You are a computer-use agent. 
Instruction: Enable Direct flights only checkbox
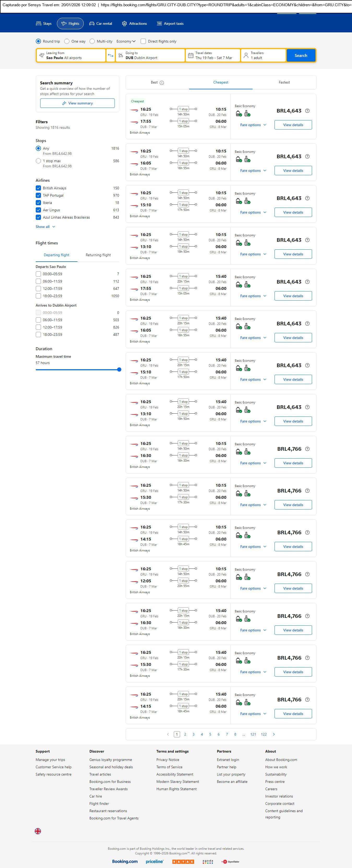click(143, 42)
